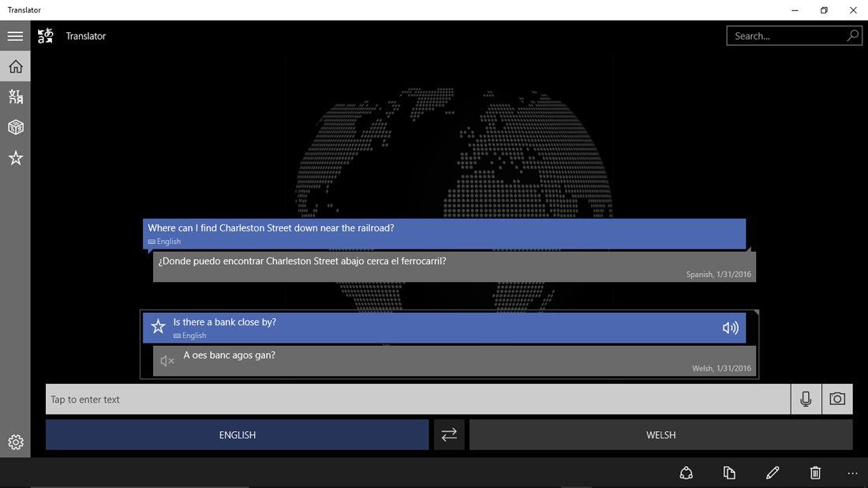Swap the translation languages
The width and height of the screenshot is (868, 488).
pos(448,434)
